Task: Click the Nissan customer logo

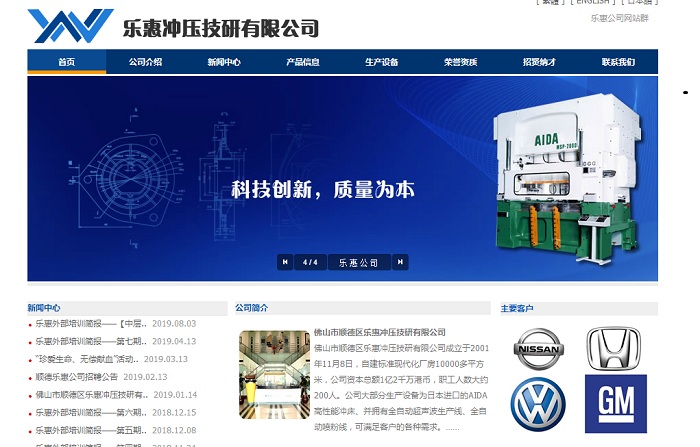Action: tap(539, 349)
